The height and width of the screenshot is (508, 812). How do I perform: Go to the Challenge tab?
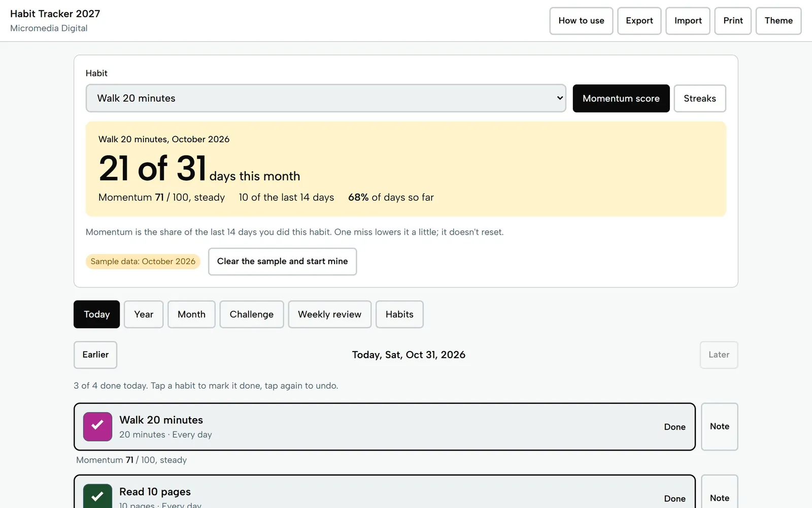click(252, 314)
